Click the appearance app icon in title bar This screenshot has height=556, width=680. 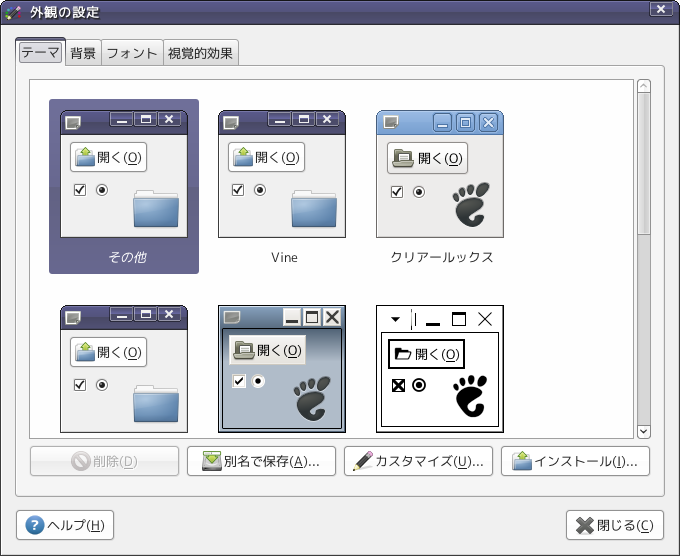pyautogui.click(x=14, y=12)
